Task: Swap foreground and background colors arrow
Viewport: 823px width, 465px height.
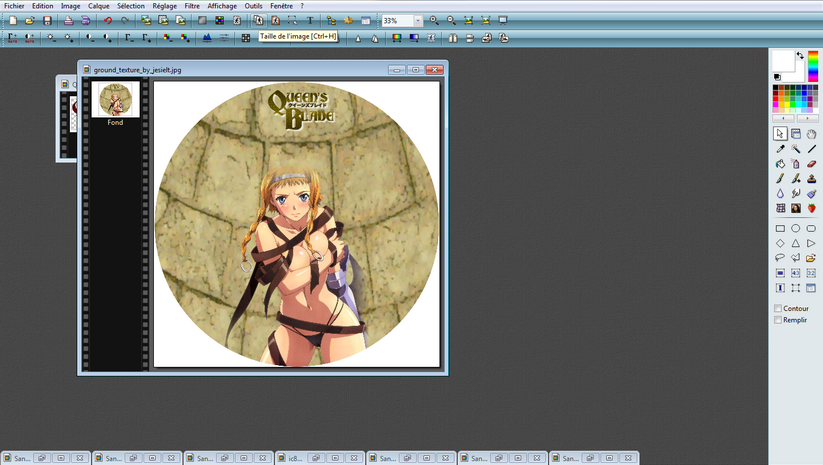Action: pos(800,55)
